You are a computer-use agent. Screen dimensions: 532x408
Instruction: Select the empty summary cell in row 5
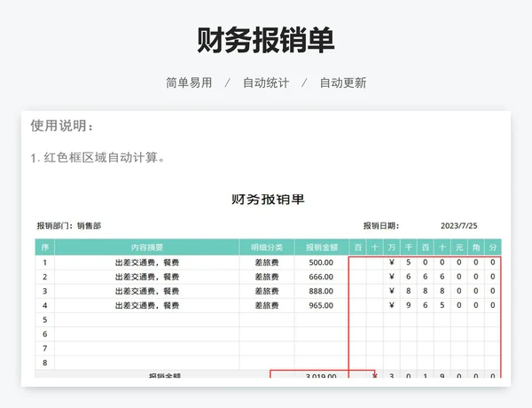coord(147,319)
